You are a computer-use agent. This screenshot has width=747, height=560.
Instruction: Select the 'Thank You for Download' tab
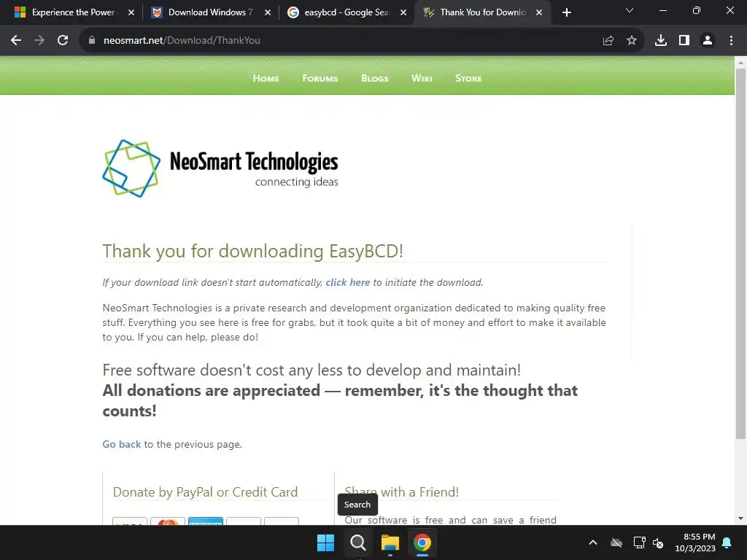point(483,13)
